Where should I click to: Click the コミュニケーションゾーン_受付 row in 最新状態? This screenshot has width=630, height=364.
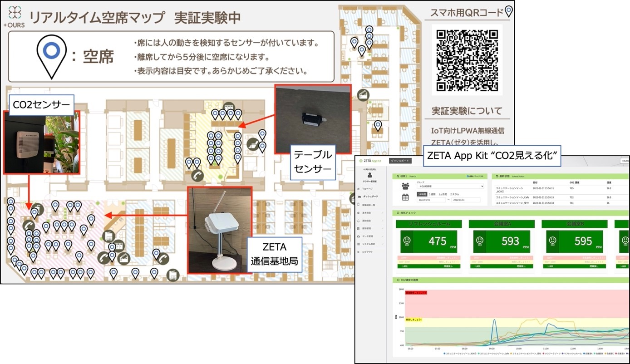coord(561,203)
